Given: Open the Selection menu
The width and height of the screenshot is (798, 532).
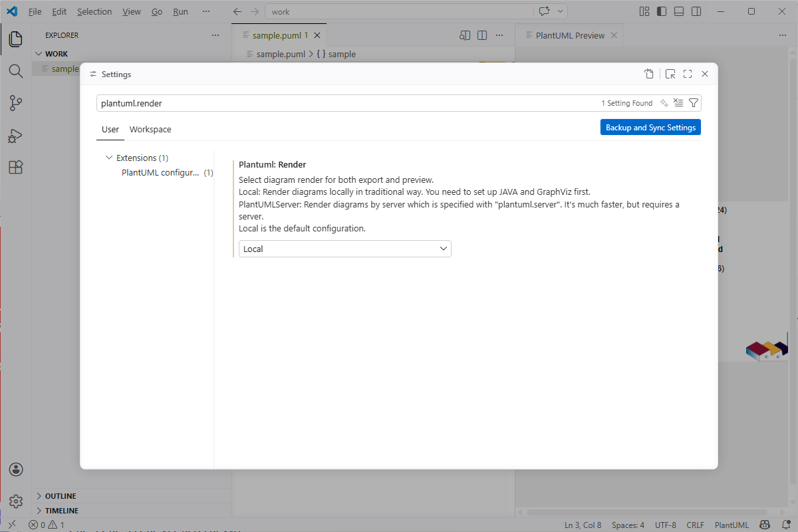Looking at the screenshot, I should 94,12.
